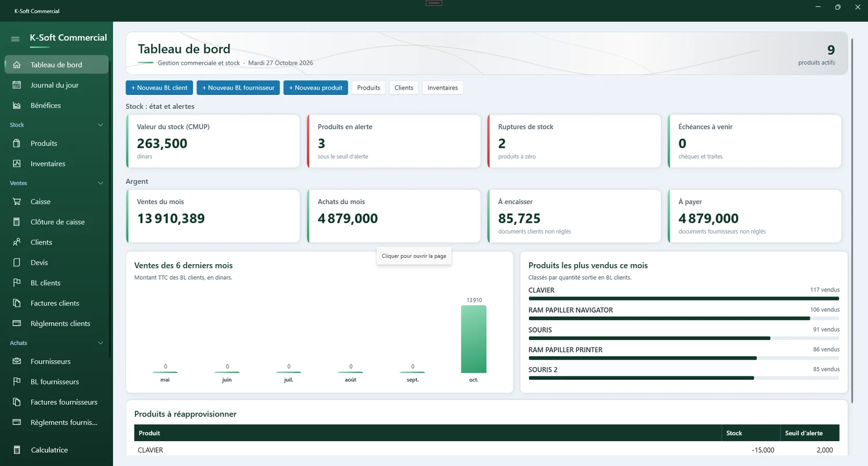Click the Caisse shopping cart icon
Screen dimensions: 868x466
(x=17, y=202)
